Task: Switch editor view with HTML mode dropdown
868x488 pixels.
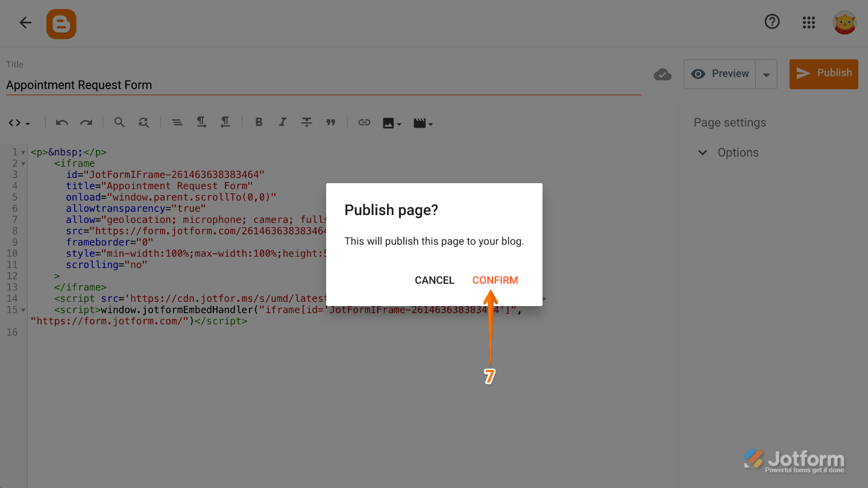Action: click(19, 123)
